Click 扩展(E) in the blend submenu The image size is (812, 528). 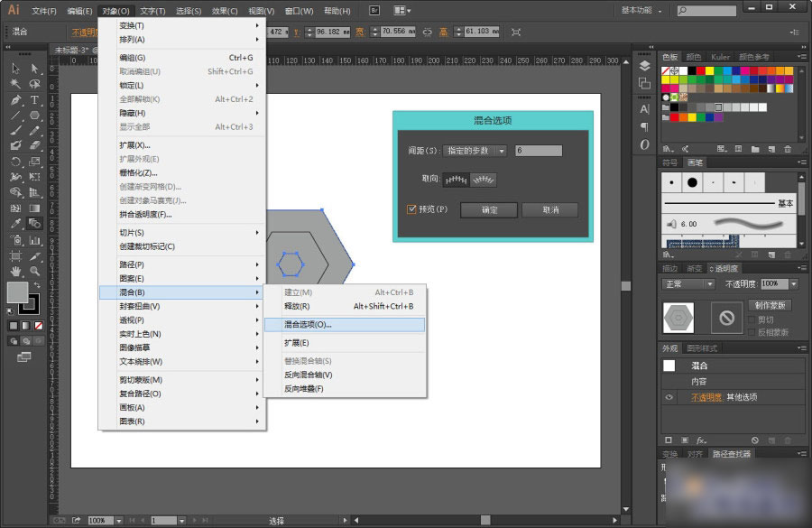pos(345,343)
